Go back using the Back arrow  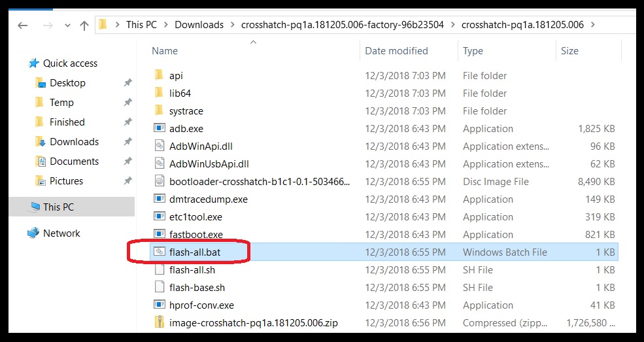tap(23, 25)
